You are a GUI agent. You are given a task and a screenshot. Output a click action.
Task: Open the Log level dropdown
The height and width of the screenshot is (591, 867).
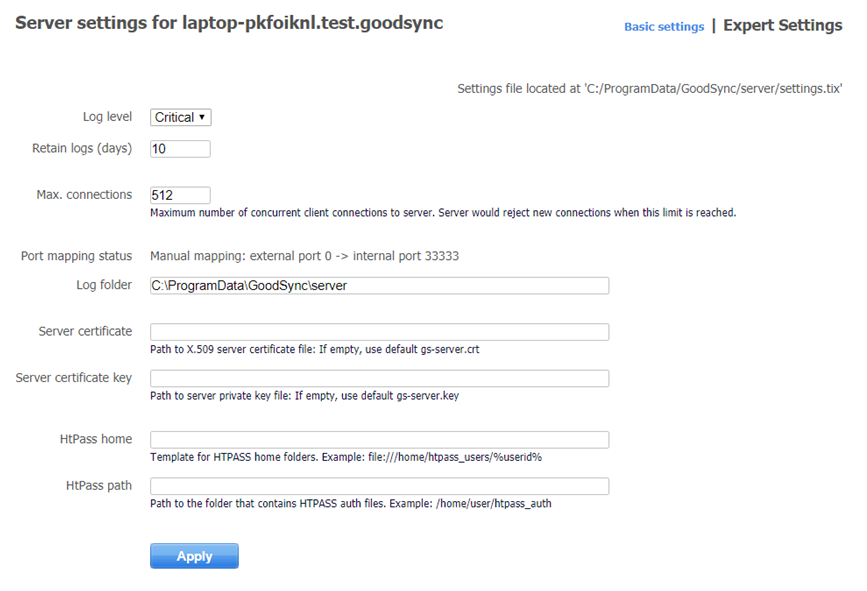(180, 118)
